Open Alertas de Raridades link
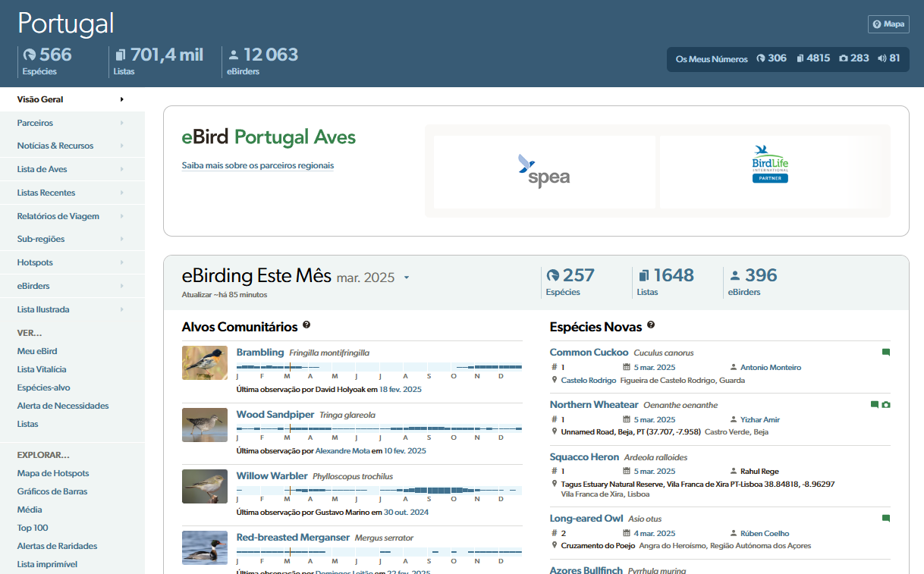Viewport: 924px width, 574px height. coord(58,546)
